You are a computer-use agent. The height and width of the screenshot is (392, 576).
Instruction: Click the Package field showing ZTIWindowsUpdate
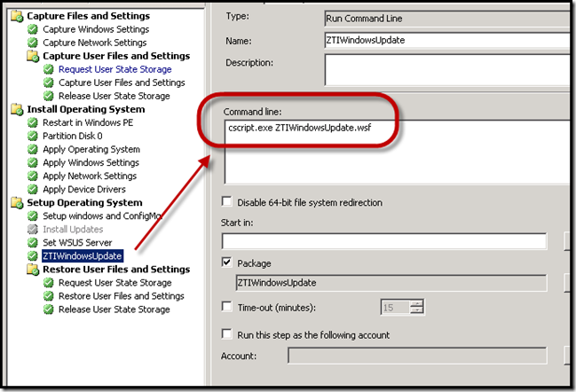(x=391, y=283)
